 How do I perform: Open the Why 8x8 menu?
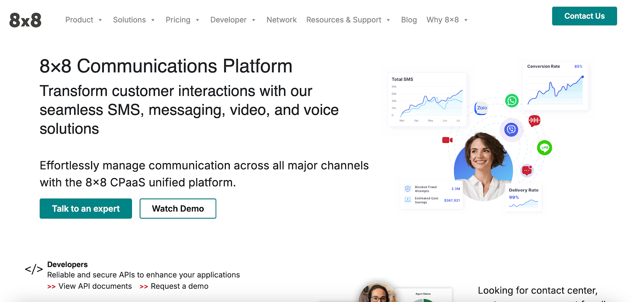[442, 20]
